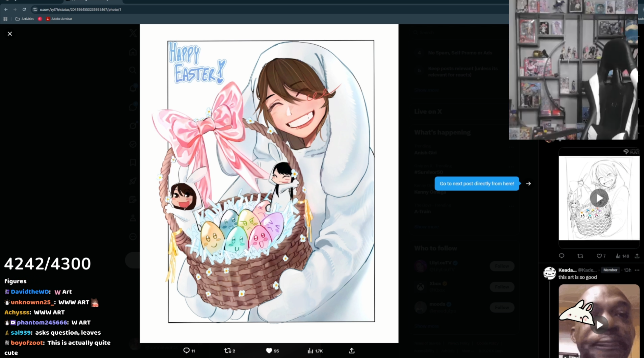Viewport: 644px width, 358px height.
Task: Click the browser forward arrow
Action: [x=15, y=9]
